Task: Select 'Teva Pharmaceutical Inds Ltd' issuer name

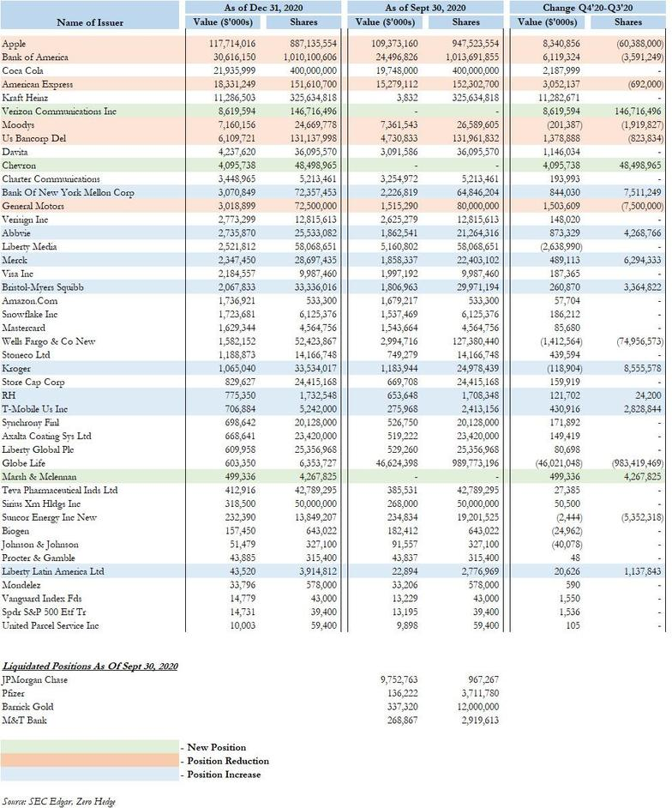Action: (60, 490)
